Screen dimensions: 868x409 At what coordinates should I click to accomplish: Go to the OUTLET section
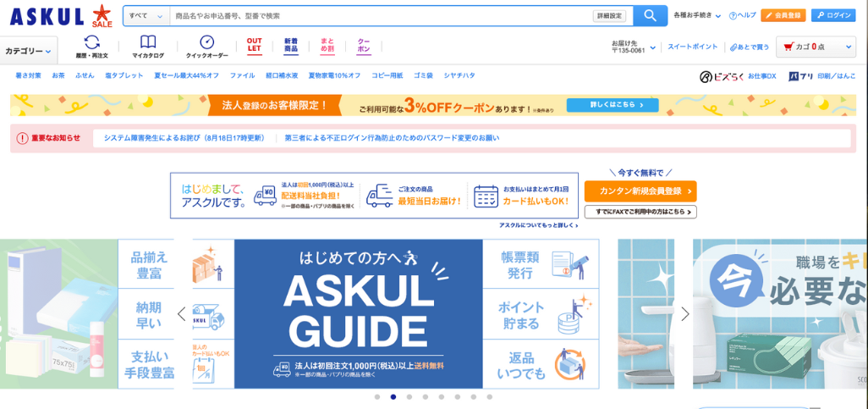(x=254, y=45)
